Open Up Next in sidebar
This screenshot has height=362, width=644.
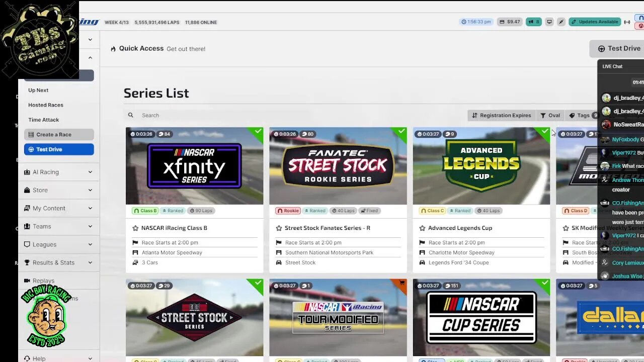pos(38,90)
